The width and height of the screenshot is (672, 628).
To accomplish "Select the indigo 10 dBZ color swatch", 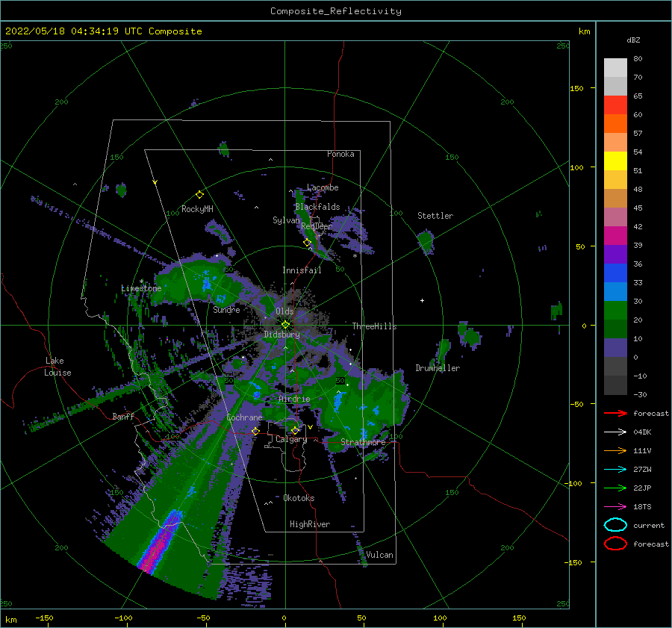I will [x=615, y=348].
